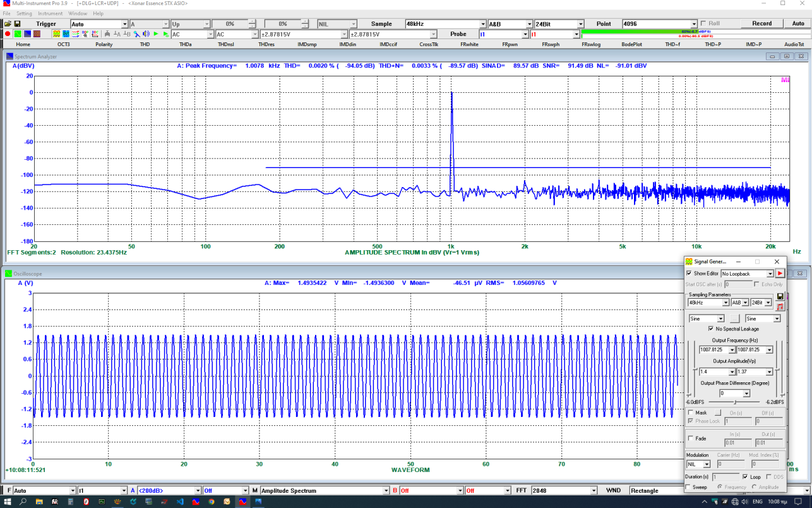This screenshot has height=508, width=812.
Task: Click the blue spectrum analyzer view icon
Action: (27, 34)
